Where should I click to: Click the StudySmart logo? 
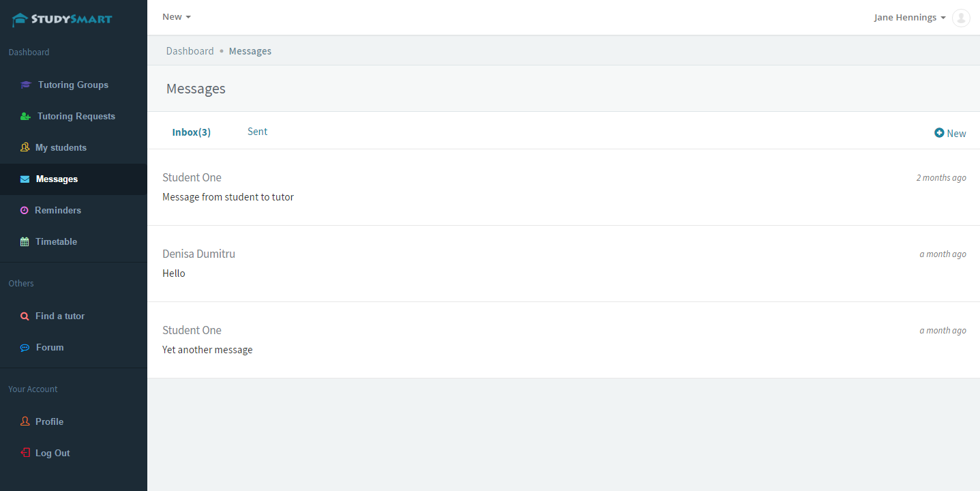pos(61,19)
